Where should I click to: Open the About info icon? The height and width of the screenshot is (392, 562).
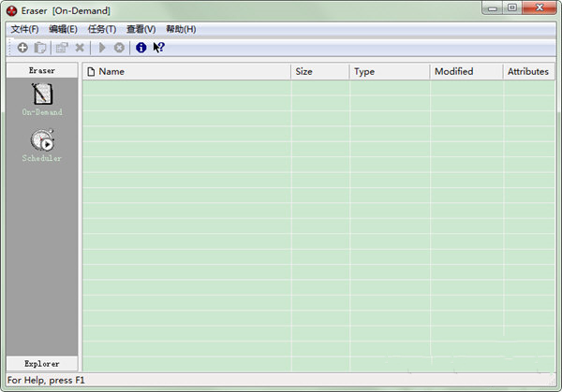click(140, 47)
